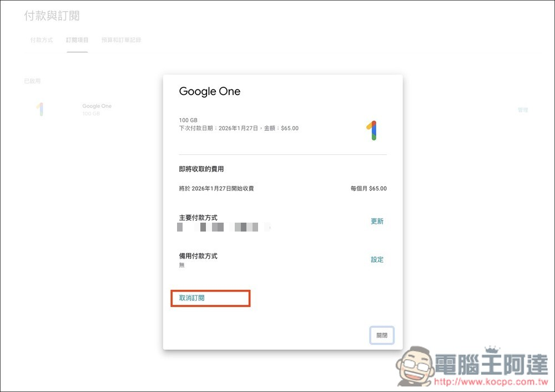Click the 每個月 $65.00 amount
555x392 pixels.
tap(369, 188)
